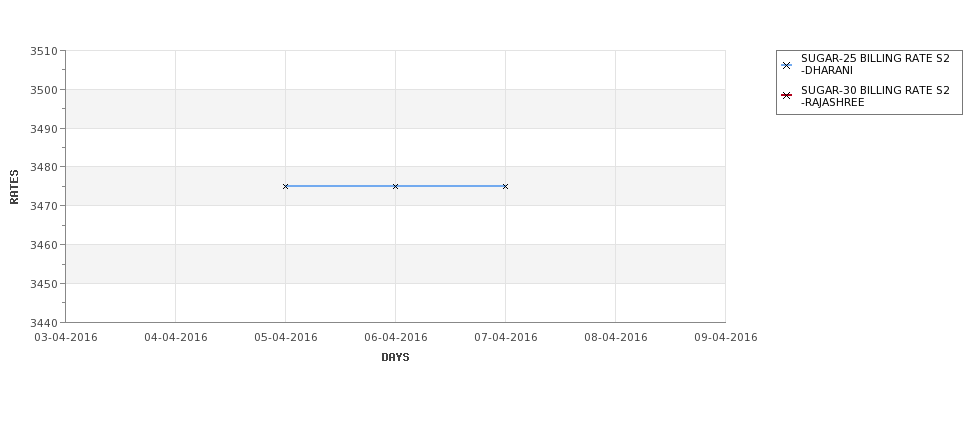Click the 3480 y-axis tick label
Image resolution: width=975 pixels, height=429 pixels.
click(44, 167)
